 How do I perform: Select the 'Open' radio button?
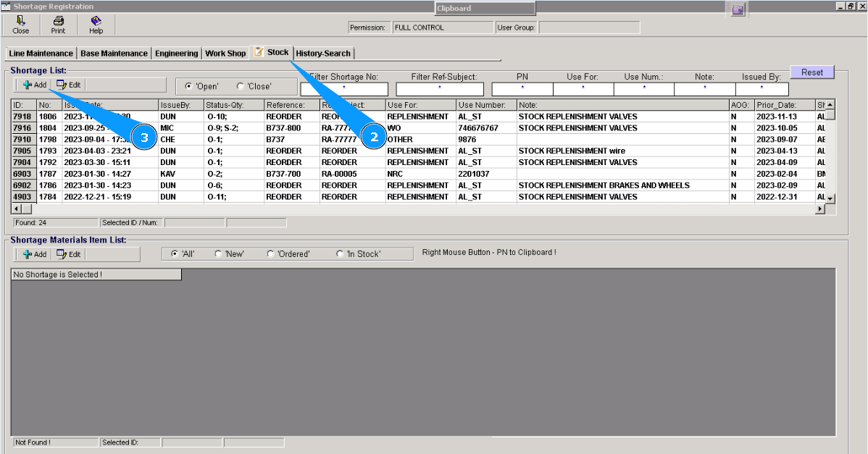click(x=189, y=86)
